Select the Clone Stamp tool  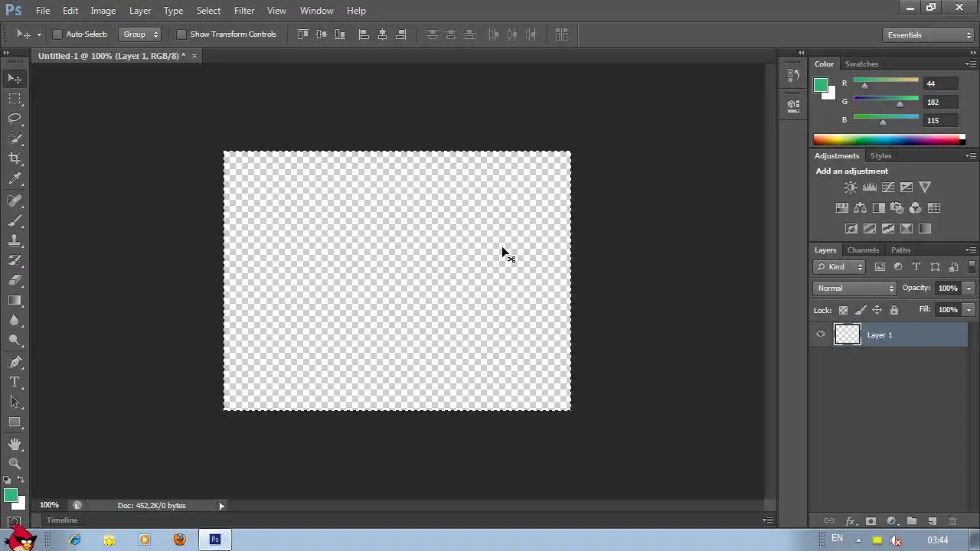[15, 240]
